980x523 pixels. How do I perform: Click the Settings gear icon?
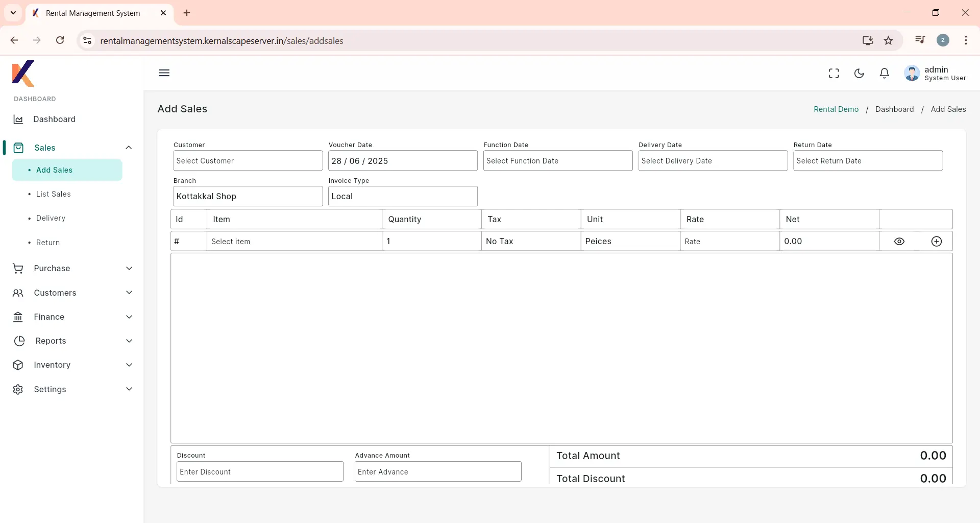pyautogui.click(x=18, y=390)
